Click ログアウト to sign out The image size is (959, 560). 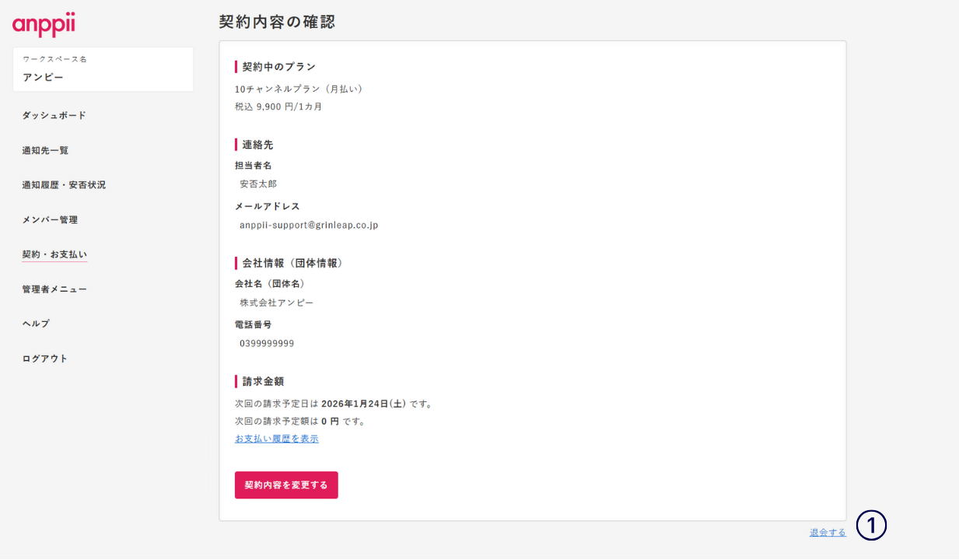(x=45, y=359)
